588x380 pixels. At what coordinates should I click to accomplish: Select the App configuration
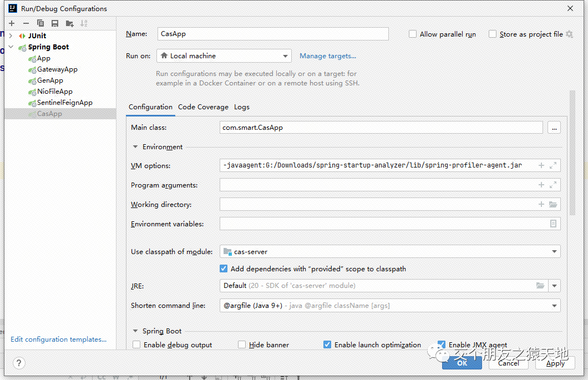point(43,58)
